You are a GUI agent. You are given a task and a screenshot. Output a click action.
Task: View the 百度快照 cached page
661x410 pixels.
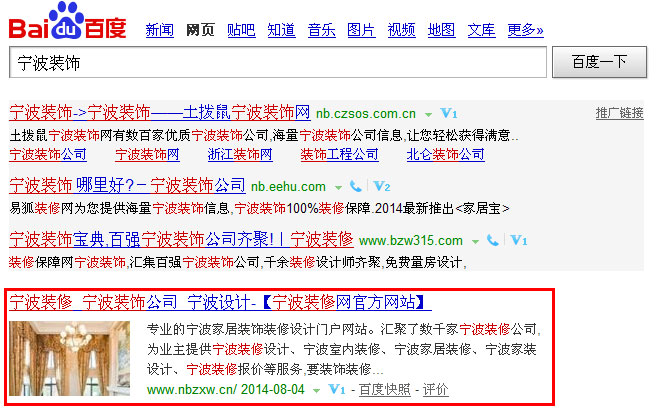pos(384,390)
